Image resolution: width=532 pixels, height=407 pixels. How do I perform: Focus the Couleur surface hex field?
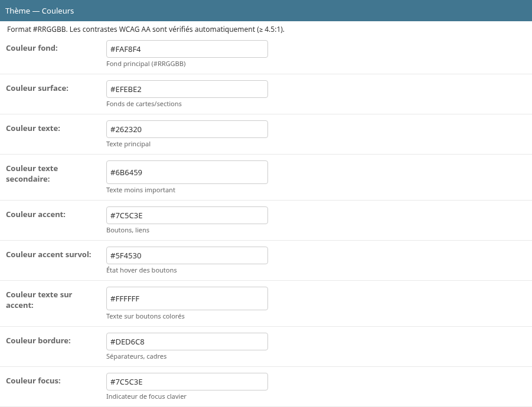pyautogui.click(x=187, y=89)
